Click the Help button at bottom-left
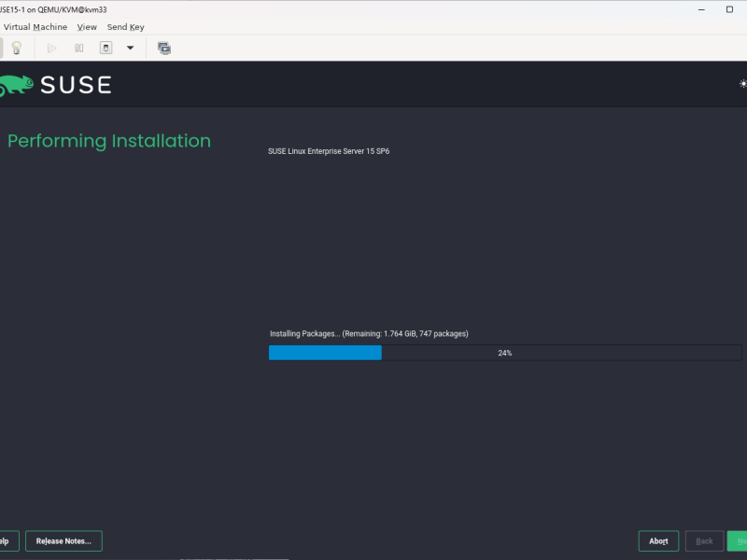The width and height of the screenshot is (747, 560). pyautogui.click(x=9, y=541)
